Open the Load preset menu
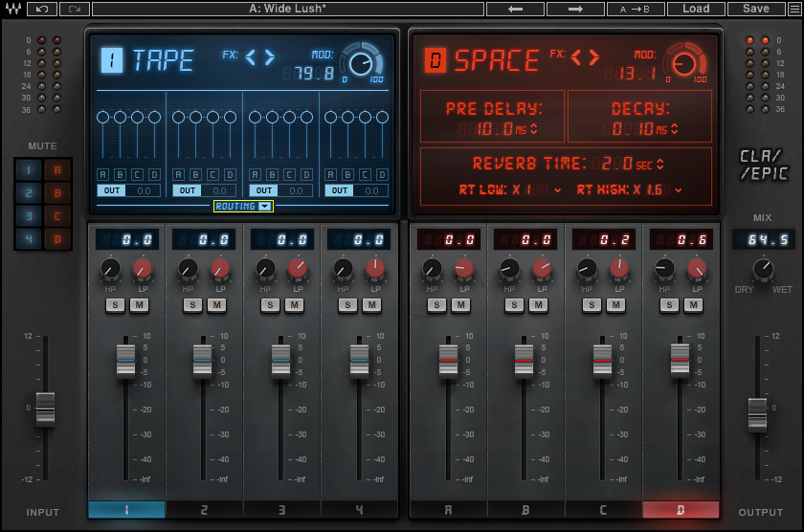The width and height of the screenshot is (804, 532). click(696, 9)
